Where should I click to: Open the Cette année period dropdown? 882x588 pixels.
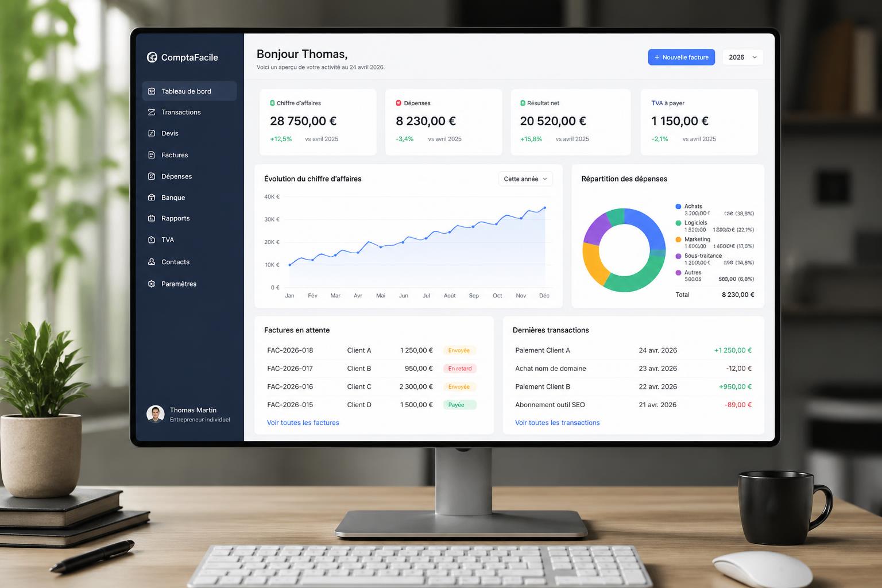click(525, 179)
